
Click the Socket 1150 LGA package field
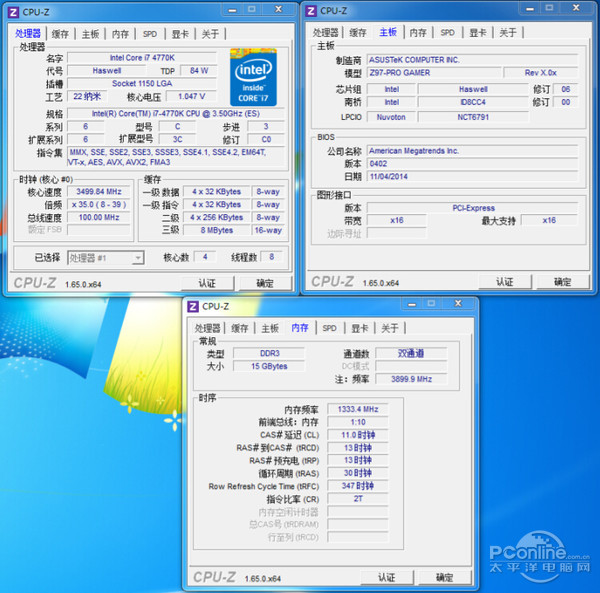[142, 83]
